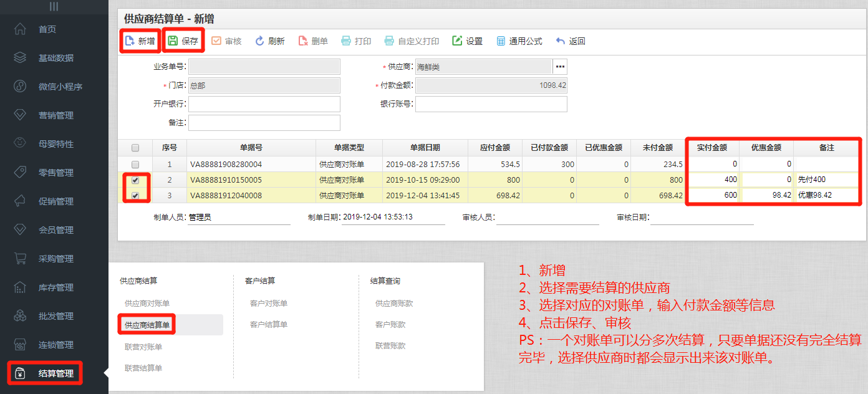The height and width of the screenshot is (394, 868).
Task: Click the 零售管理 tag icon
Action: pyautogui.click(x=20, y=173)
